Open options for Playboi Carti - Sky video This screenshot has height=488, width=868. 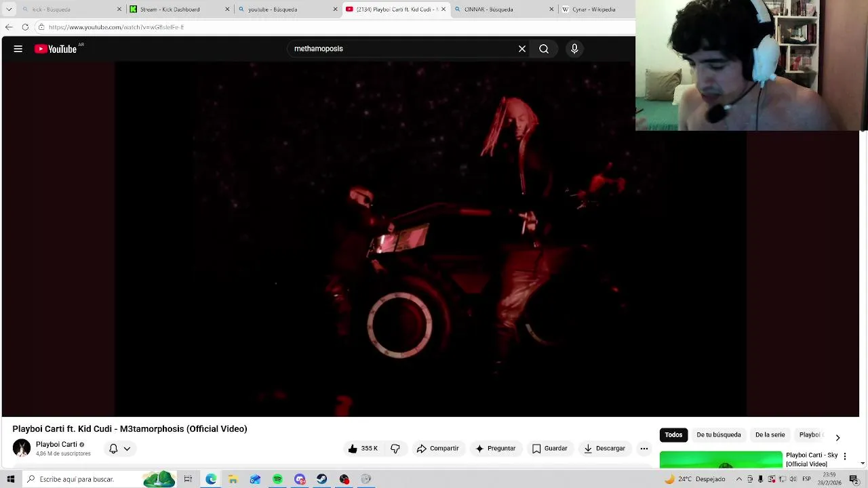845,456
